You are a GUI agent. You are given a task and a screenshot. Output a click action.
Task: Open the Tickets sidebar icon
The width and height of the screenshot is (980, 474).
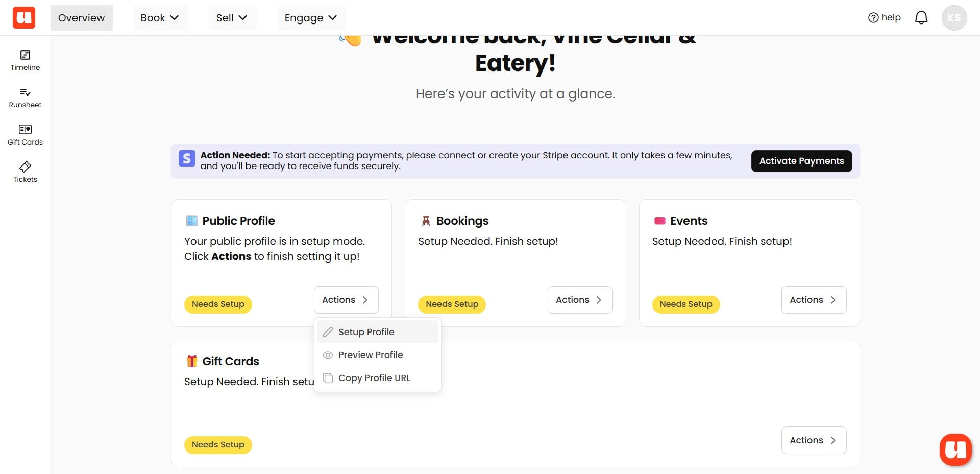(x=25, y=167)
